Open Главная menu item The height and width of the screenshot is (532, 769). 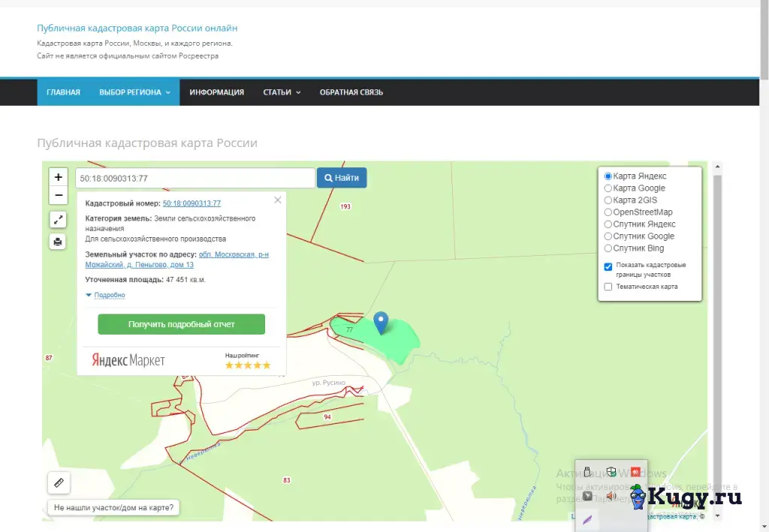coord(63,92)
